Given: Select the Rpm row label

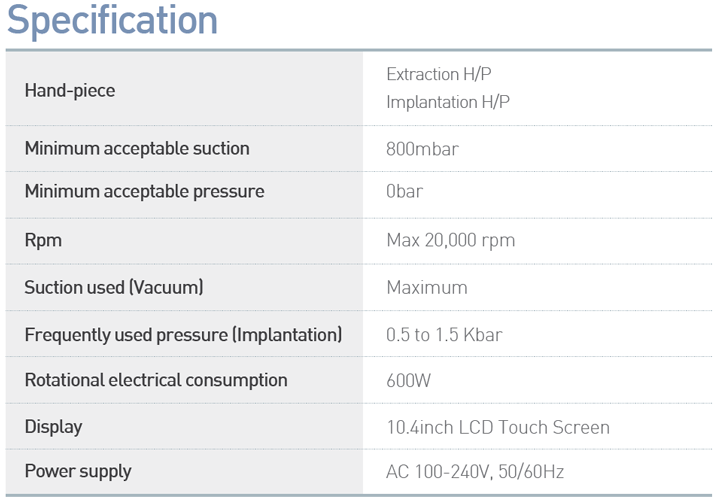Looking at the screenshot, I should pyautogui.click(x=43, y=241).
